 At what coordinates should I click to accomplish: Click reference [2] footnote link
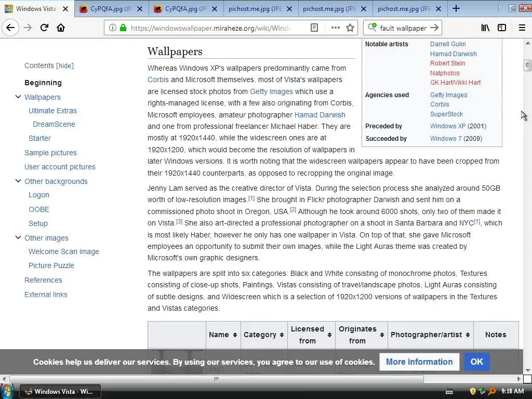(x=293, y=210)
